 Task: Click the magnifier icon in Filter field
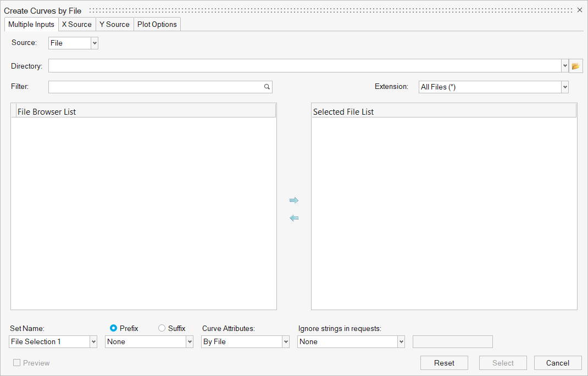267,87
